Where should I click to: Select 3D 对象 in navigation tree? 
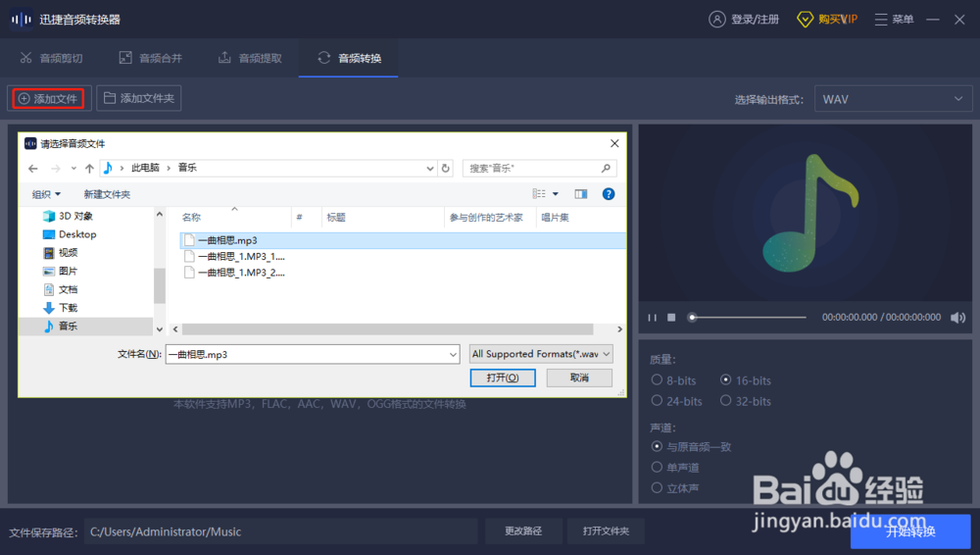point(69,216)
